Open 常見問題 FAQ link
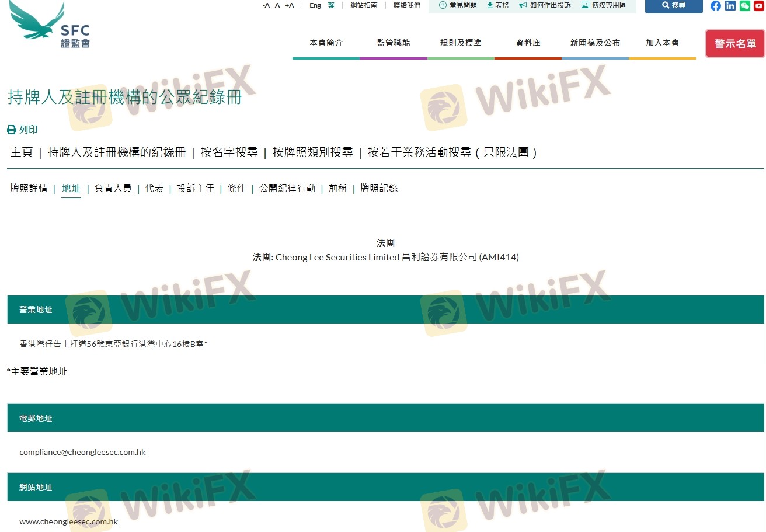The width and height of the screenshot is (766, 532). pyautogui.click(x=458, y=5)
